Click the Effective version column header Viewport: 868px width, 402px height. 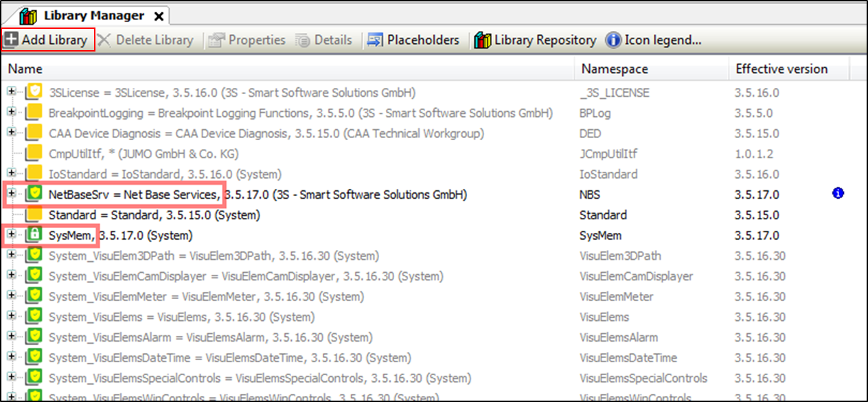coord(781,69)
